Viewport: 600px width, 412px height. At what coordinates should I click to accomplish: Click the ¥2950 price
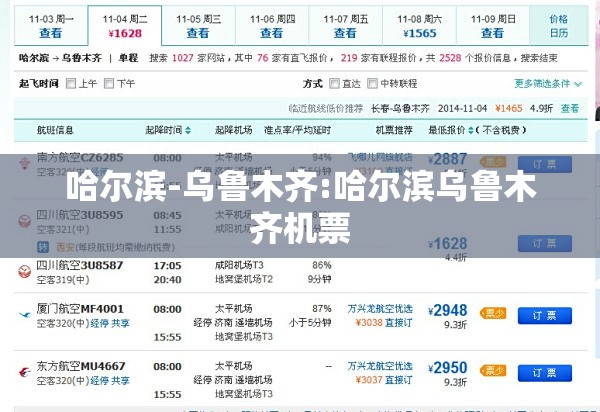[x=448, y=368]
